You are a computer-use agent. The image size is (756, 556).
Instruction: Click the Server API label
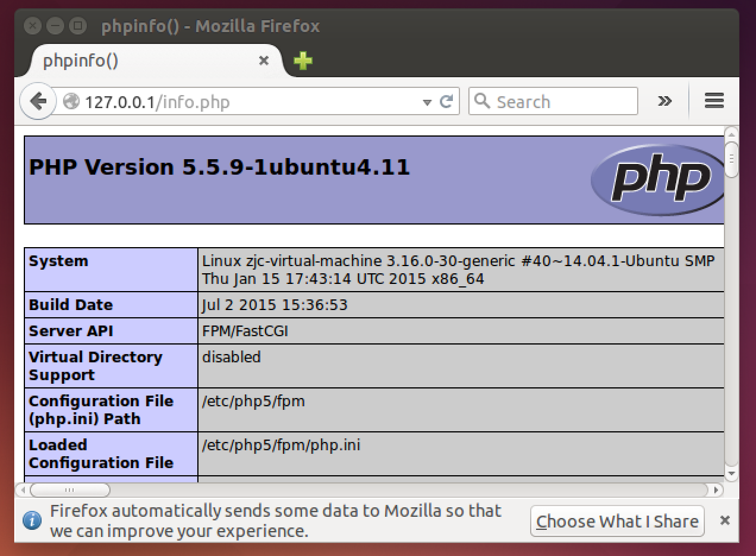click(x=71, y=331)
